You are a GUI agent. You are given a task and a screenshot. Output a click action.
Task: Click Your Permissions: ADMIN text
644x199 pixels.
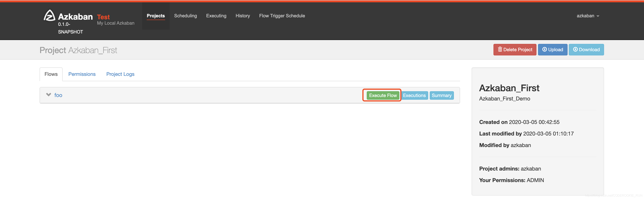point(512,180)
